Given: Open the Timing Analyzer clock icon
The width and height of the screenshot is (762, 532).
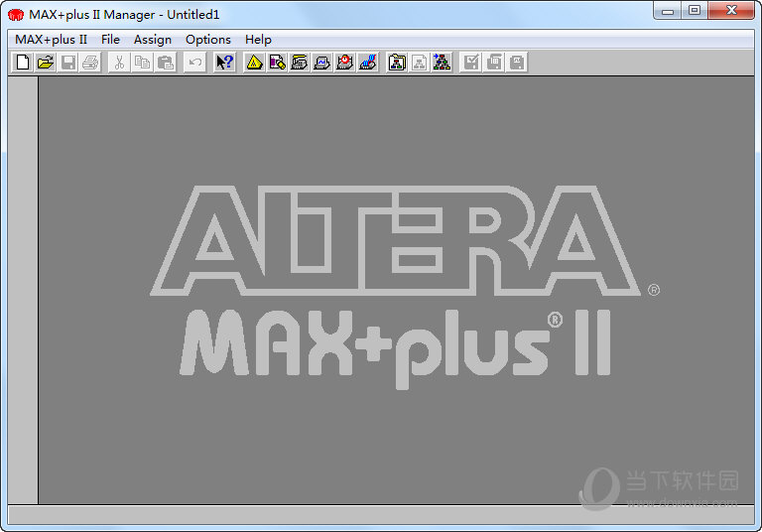Looking at the screenshot, I should [344, 63].
